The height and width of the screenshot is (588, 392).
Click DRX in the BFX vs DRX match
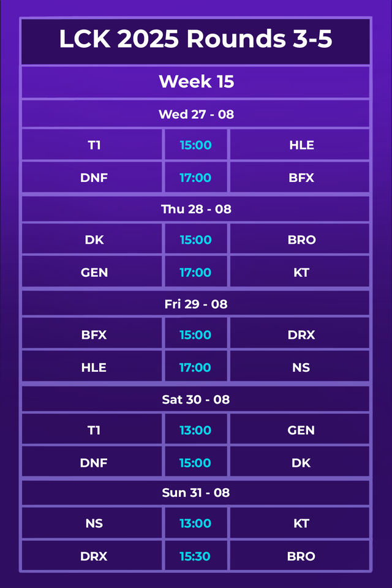pyautogui.click(x=301, y=335)
